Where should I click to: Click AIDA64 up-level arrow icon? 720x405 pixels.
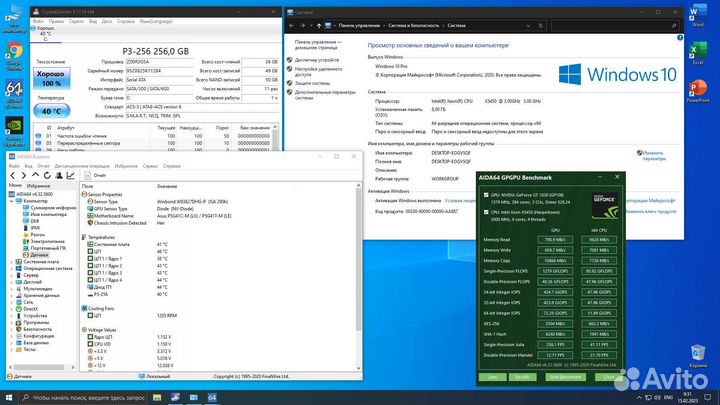coord(35,175)
